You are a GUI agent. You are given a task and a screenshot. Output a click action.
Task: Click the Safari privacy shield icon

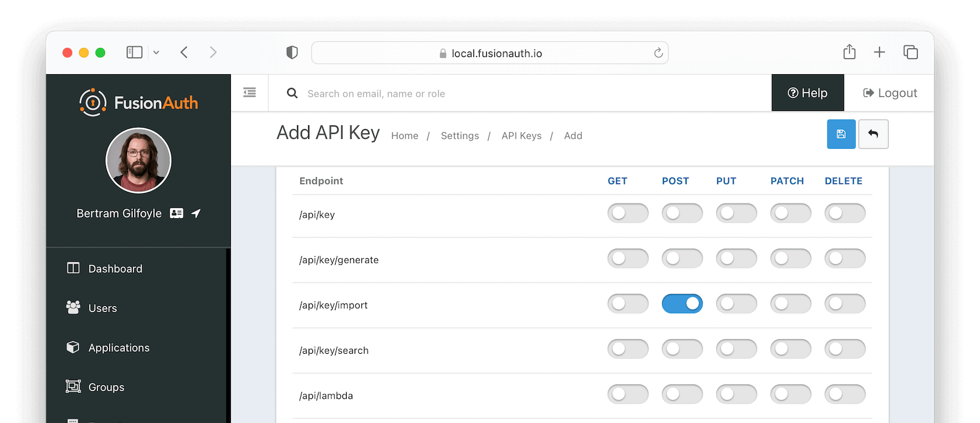click(292, 53)
